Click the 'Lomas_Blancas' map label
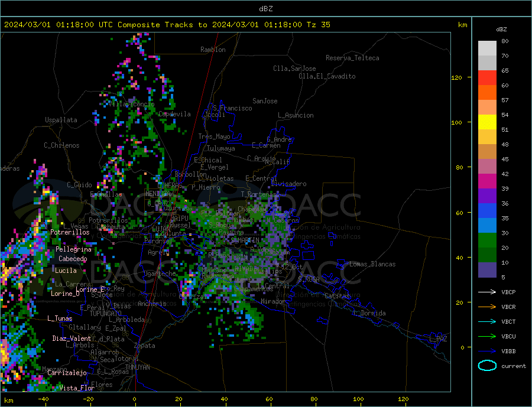Screen dimensions: 532x407 tap(372, 264)
